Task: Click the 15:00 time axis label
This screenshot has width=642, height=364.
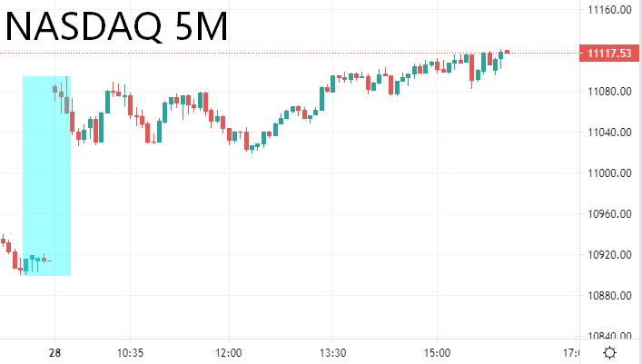Action: pyautogui.click(x=437, y=353)
